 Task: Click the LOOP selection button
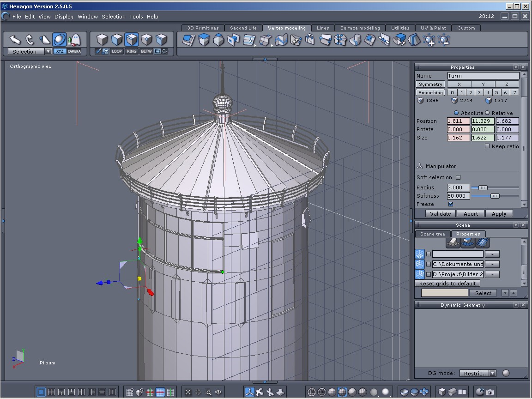pyautogui.click(x=117, y=51)
